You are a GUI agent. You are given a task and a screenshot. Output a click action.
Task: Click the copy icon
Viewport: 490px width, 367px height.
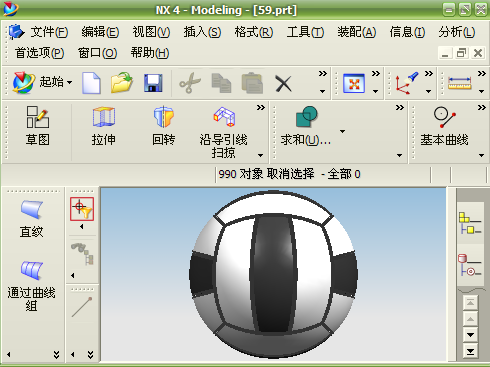[221, 83]
